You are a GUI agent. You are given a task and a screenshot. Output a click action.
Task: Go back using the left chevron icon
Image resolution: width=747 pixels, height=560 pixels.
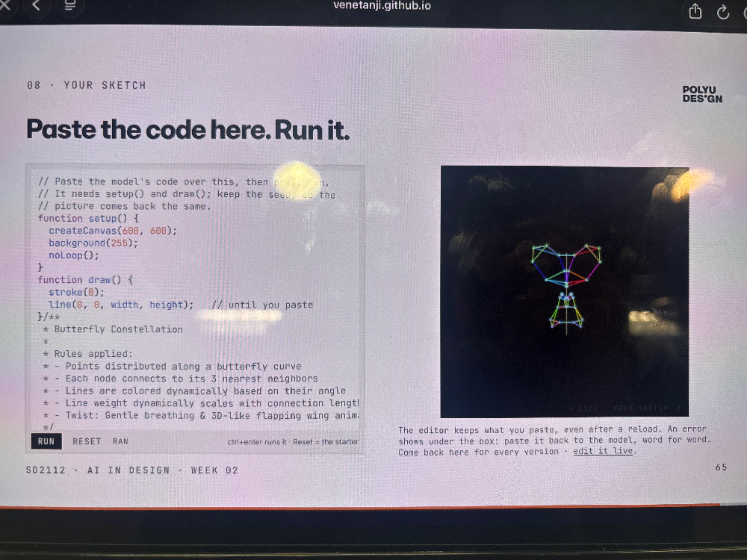[37, 5]
